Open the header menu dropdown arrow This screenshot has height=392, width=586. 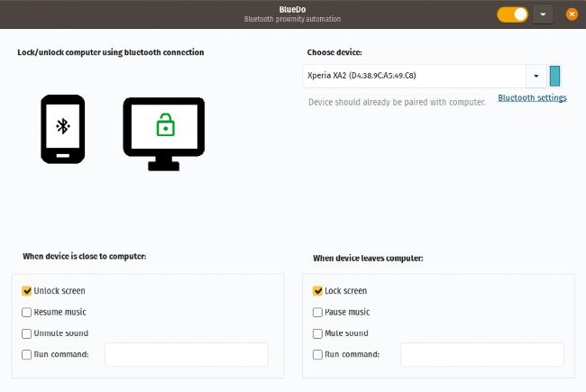pos(542,14)
